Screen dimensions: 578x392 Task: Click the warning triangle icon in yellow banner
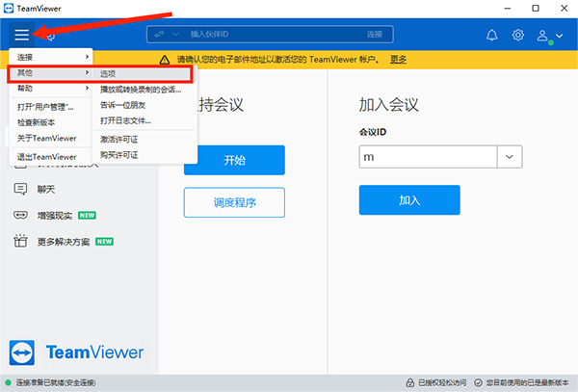point(165,60)
